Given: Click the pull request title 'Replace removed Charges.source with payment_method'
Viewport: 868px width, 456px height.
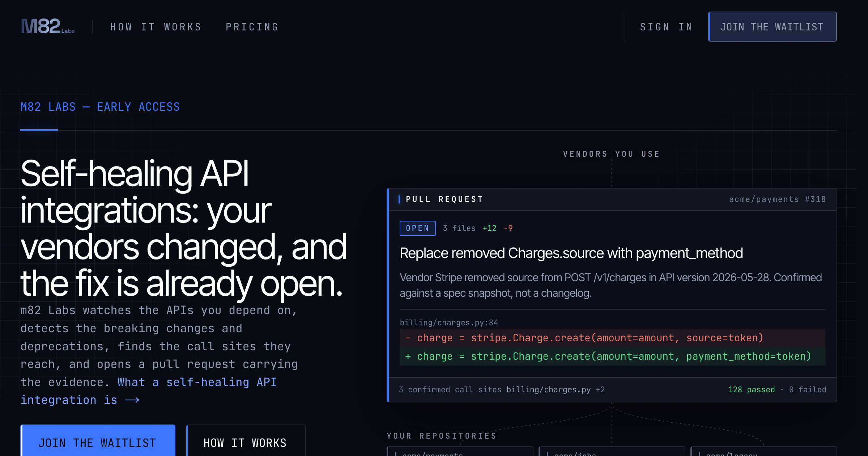Looking at the screenshot, I should point(571,253).
